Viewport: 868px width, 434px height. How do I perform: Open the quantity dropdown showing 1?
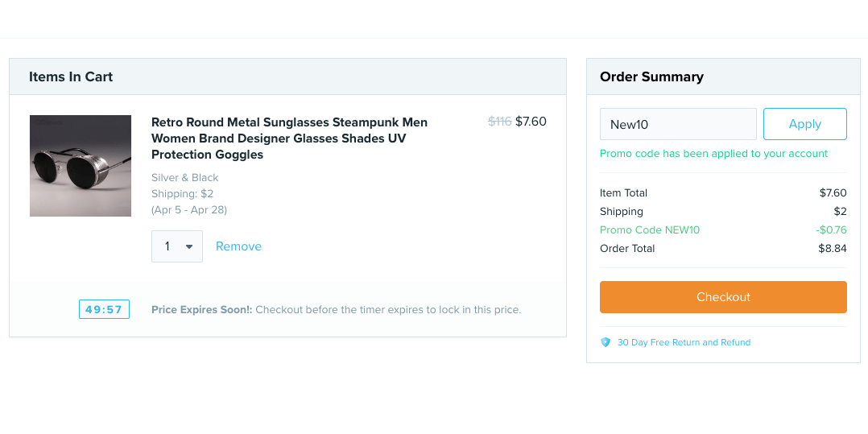177,246
